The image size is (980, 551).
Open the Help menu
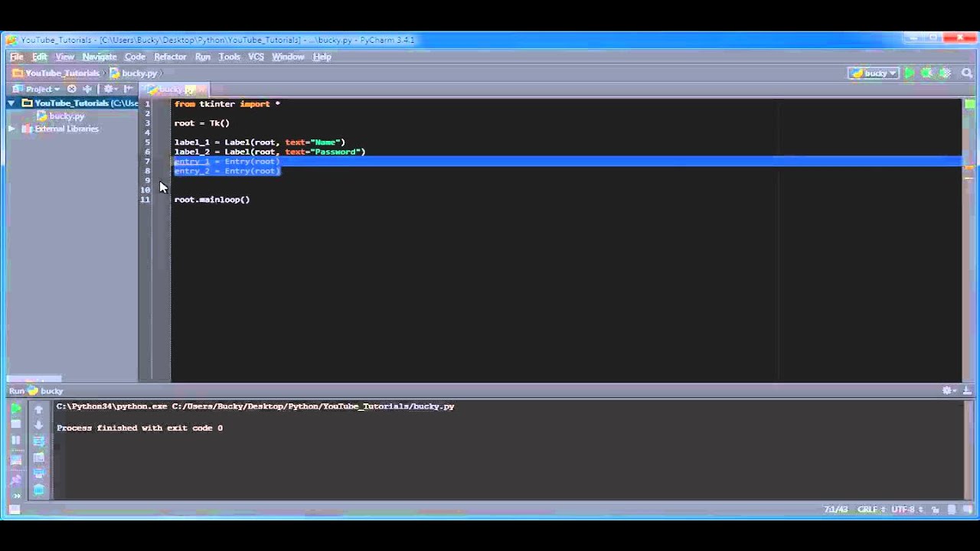322,57
